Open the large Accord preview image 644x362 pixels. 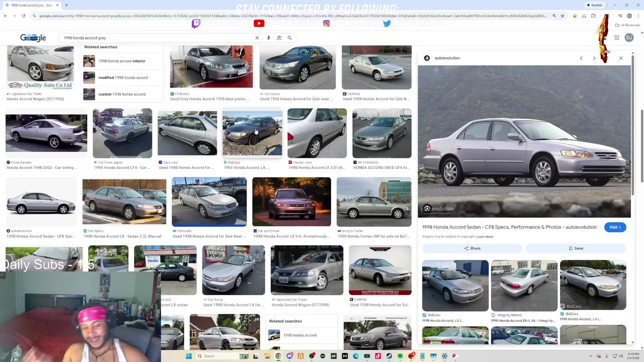click(x=524, y=141)
